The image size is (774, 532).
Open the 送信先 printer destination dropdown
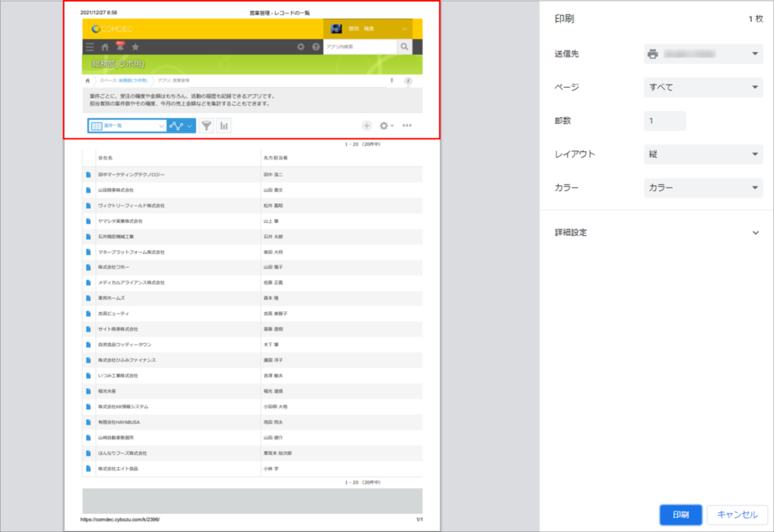(703, 54)
